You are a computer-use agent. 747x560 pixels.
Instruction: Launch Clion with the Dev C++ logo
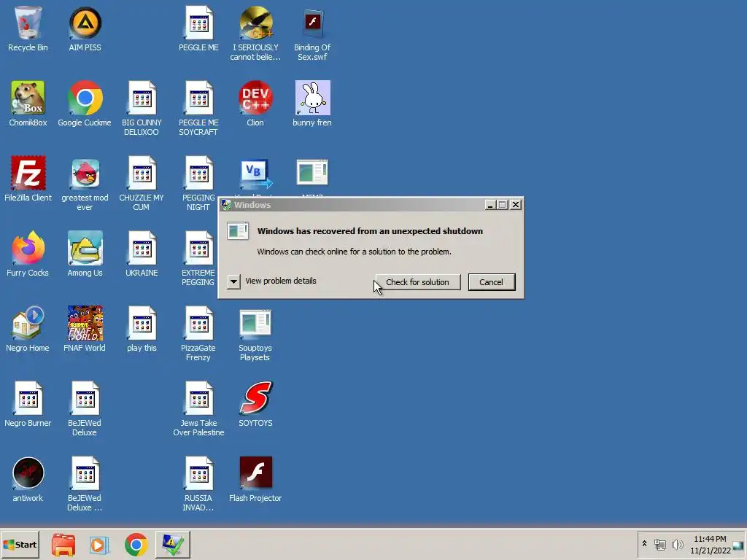pyautogui.click(x=255, y=104)
